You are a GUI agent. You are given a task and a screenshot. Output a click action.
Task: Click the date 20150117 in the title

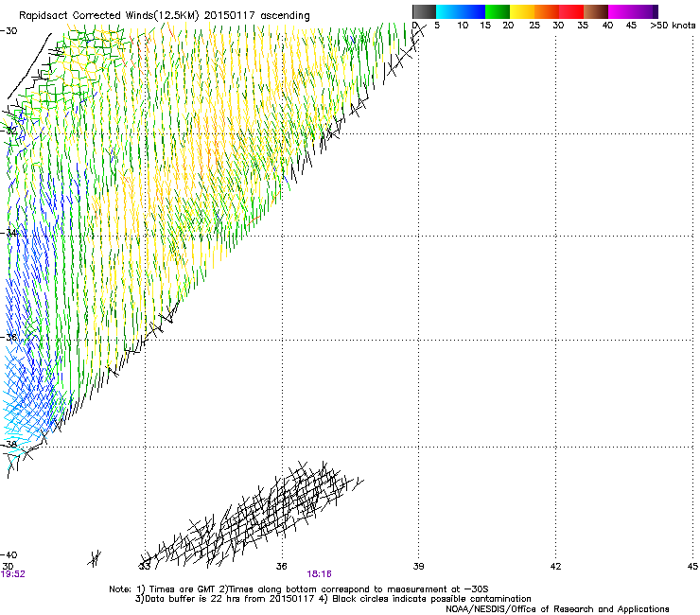point(230,15)
